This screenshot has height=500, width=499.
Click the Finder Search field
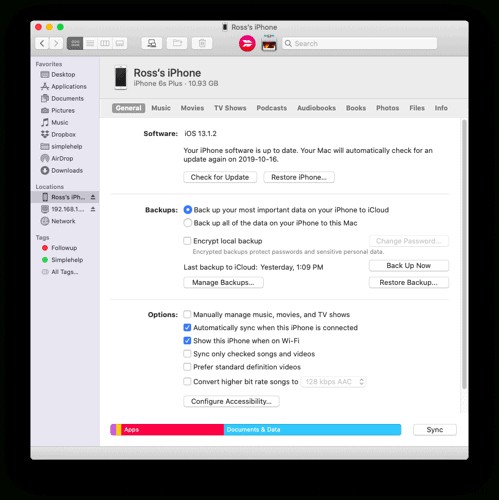[x=360, y=43]
